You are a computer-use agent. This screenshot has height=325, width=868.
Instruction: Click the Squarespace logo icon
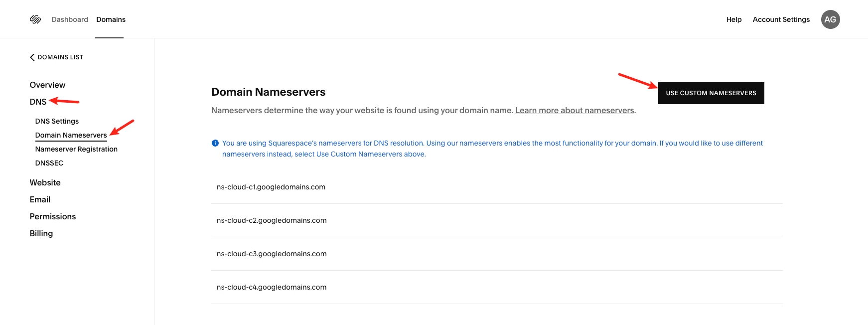35,19
